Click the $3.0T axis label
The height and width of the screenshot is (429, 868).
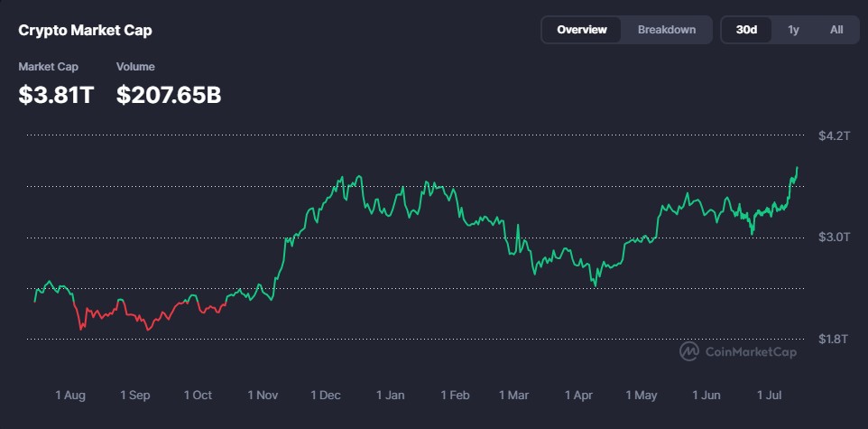tap(834, 238)
